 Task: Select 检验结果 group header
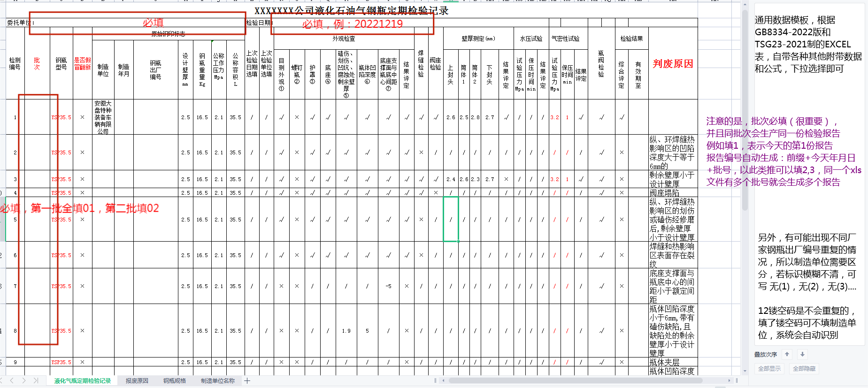(632, 38)
